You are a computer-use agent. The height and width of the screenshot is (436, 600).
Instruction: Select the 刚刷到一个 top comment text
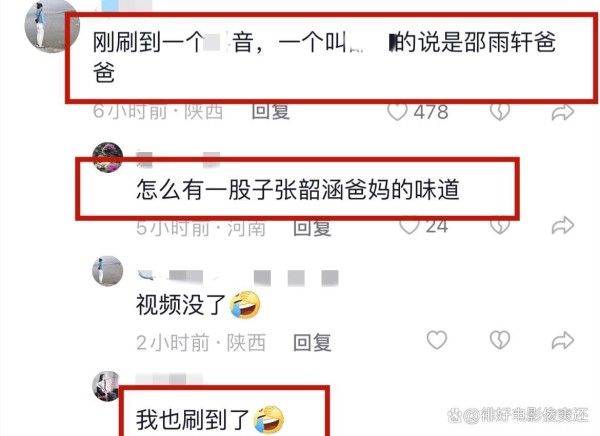324,57
